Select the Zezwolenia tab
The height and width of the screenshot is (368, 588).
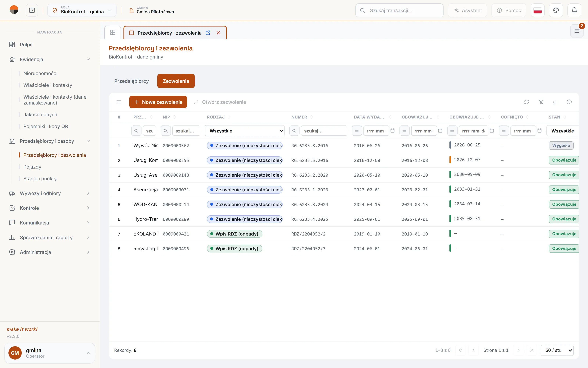(176, 81)
